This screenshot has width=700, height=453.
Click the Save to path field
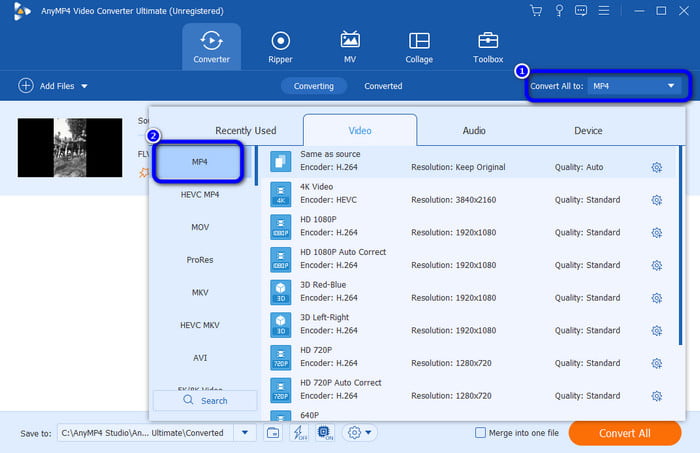[x=145, y=432]
